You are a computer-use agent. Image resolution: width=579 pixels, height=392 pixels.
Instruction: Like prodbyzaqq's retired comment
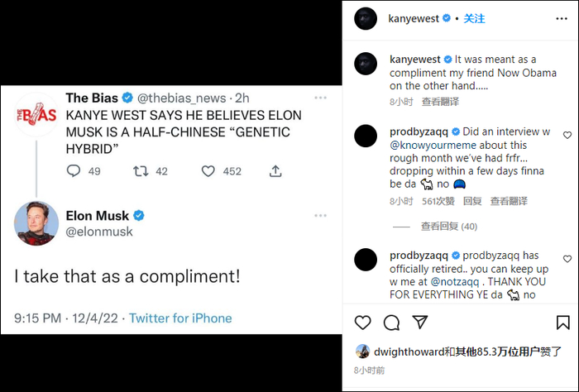567,259
